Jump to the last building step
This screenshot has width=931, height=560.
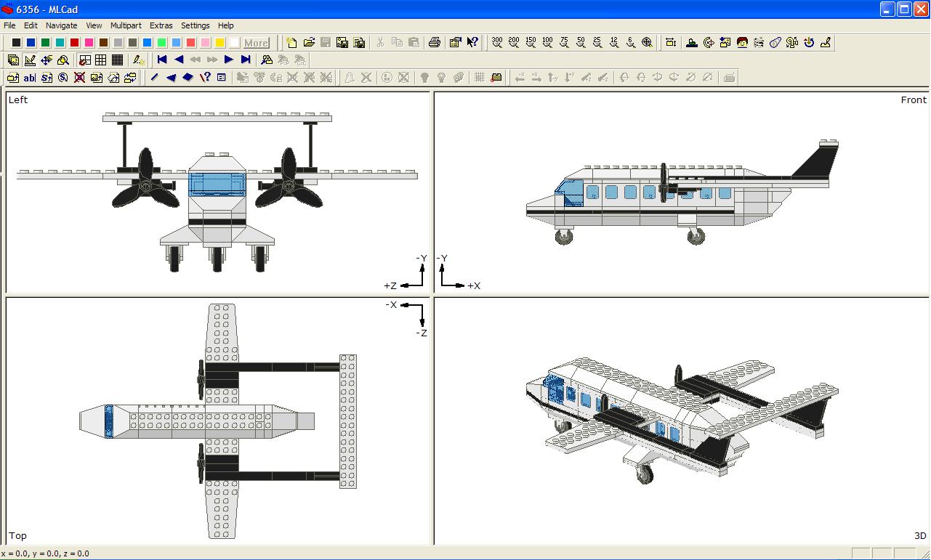tap(246, 60)
